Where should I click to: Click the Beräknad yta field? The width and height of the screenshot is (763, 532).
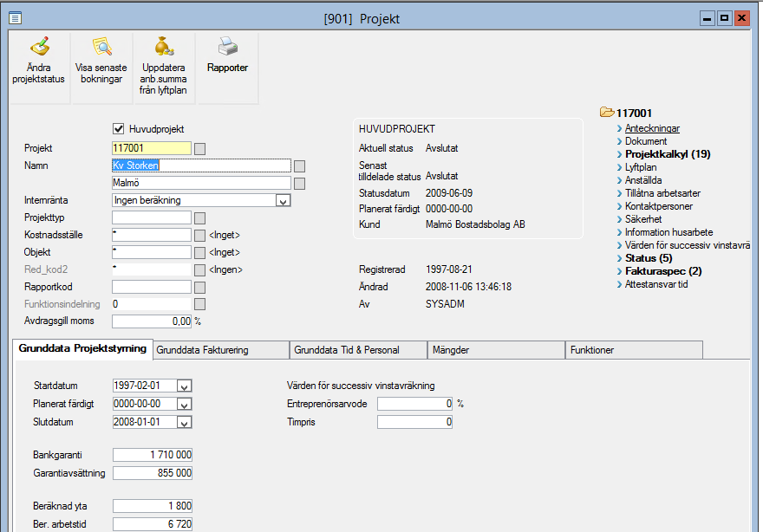(x=153, y=506)
